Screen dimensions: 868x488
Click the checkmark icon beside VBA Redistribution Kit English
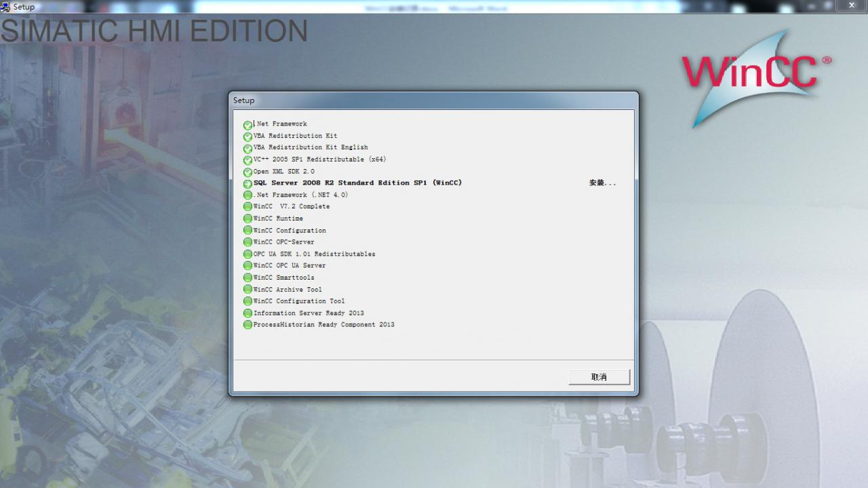[248, 149]
